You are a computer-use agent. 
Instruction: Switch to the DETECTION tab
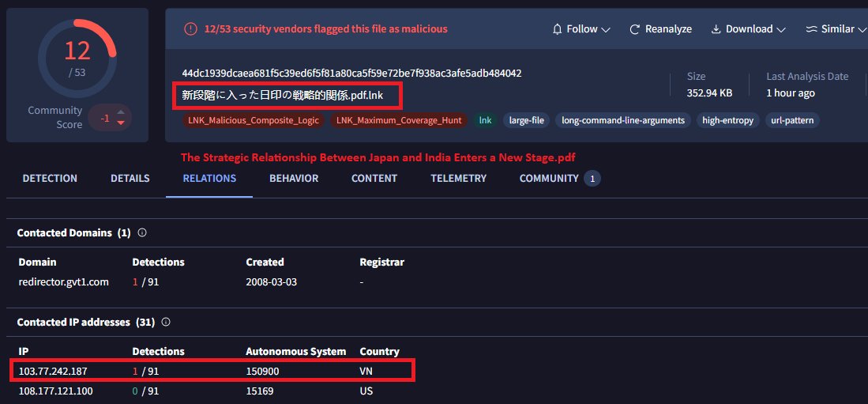pyautogui.click(x=50, y=179)
